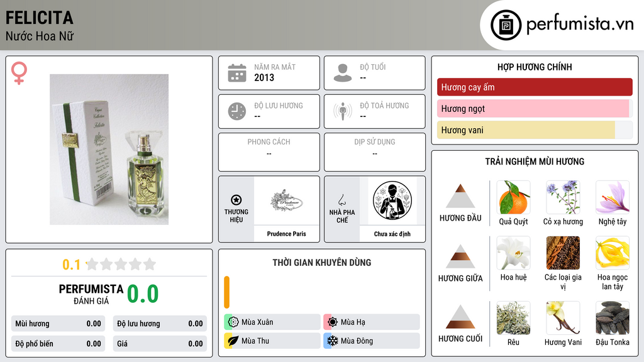Click the Nghệ tây saffron note image
644x362 pixels.
point(613,197)
